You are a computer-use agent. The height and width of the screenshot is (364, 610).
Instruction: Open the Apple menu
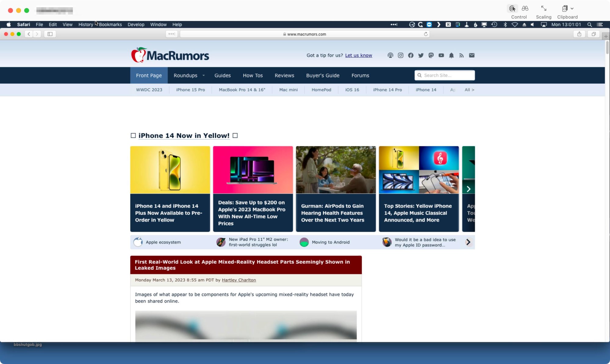[x=9, y=25]
